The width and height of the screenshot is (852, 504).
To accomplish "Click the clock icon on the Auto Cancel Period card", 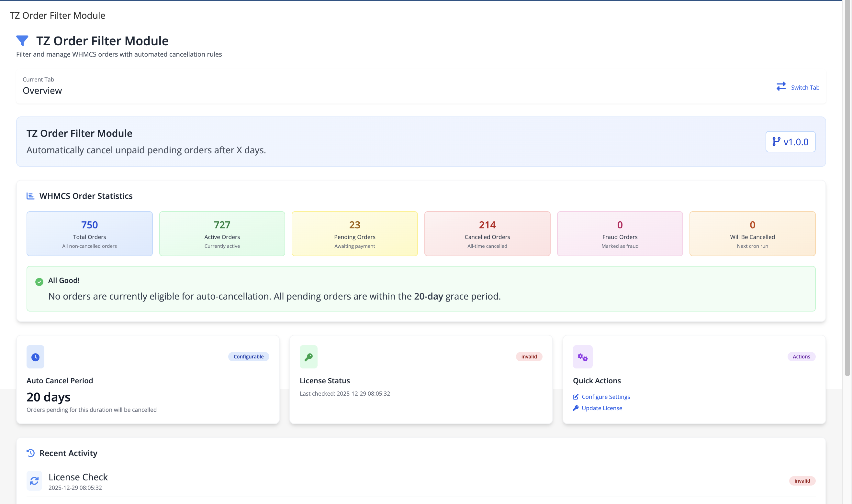I will 35,356.
